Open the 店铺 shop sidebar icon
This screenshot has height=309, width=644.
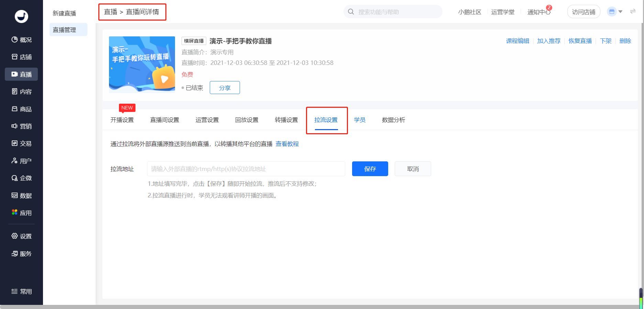click(14, 57)
